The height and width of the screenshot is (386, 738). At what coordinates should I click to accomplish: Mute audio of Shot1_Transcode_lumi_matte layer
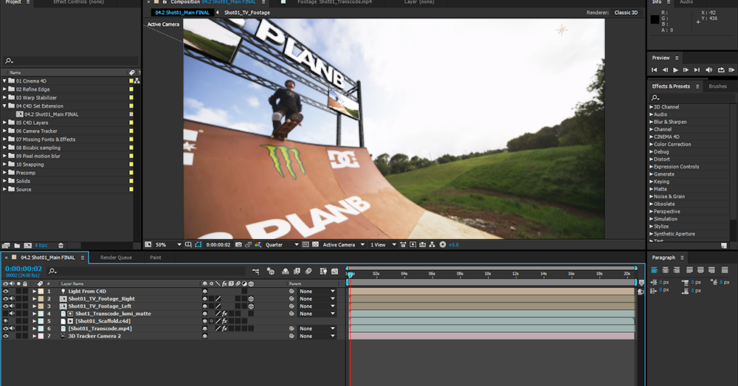point(12,314)
